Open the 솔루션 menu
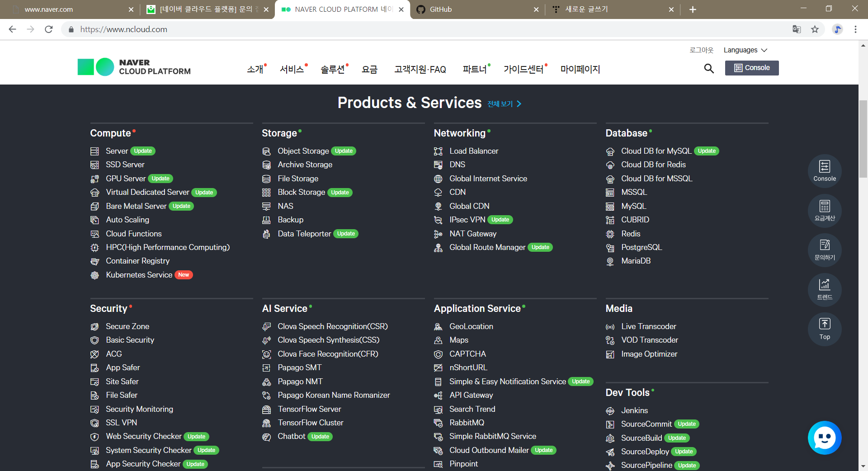 333,69
